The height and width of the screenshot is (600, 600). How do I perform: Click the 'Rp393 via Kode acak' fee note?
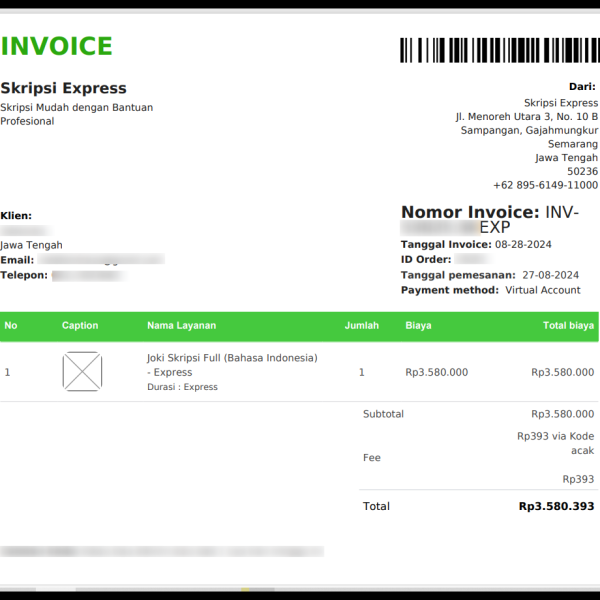click(555, 443)
